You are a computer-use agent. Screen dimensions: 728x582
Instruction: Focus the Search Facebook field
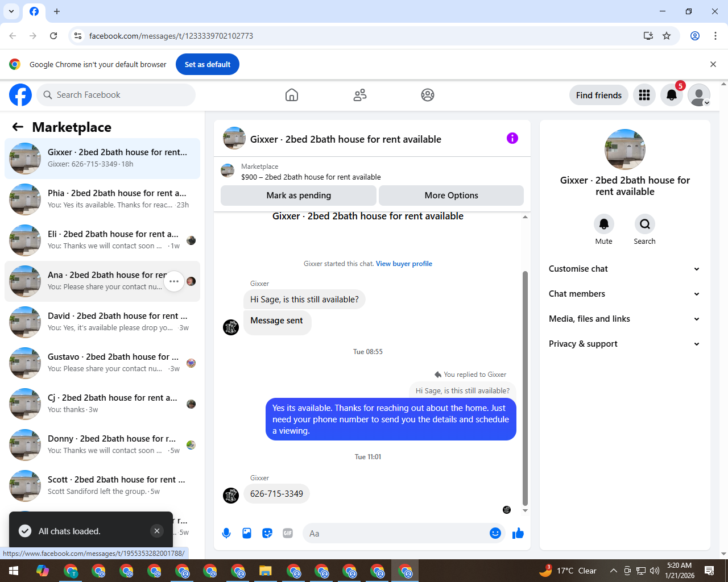(x=116, y=95)
